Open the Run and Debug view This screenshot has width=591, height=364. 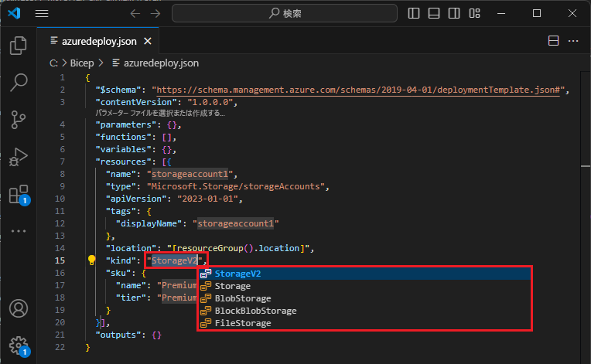18,157
